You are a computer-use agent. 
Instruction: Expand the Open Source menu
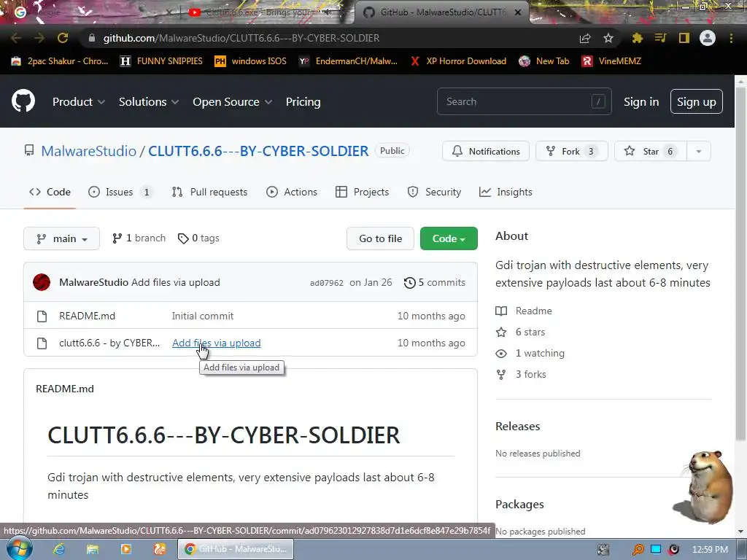(x=233, y=102)
